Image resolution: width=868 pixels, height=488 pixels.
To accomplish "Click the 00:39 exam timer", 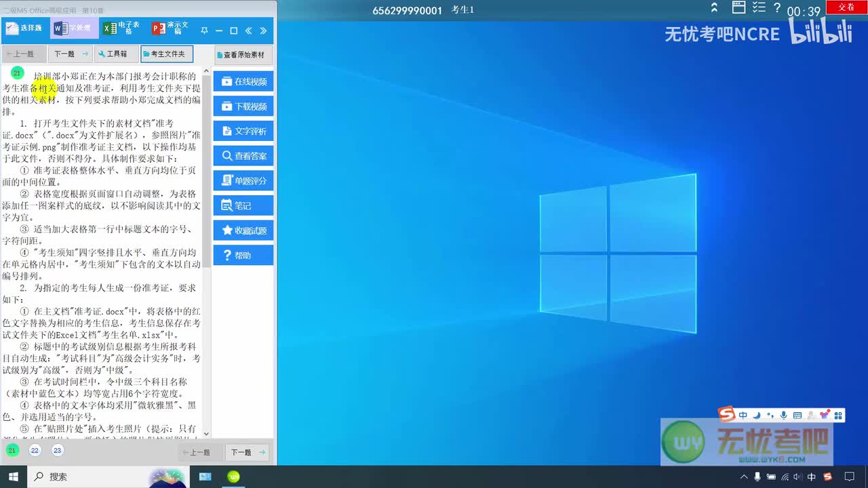I will (804, 12).
